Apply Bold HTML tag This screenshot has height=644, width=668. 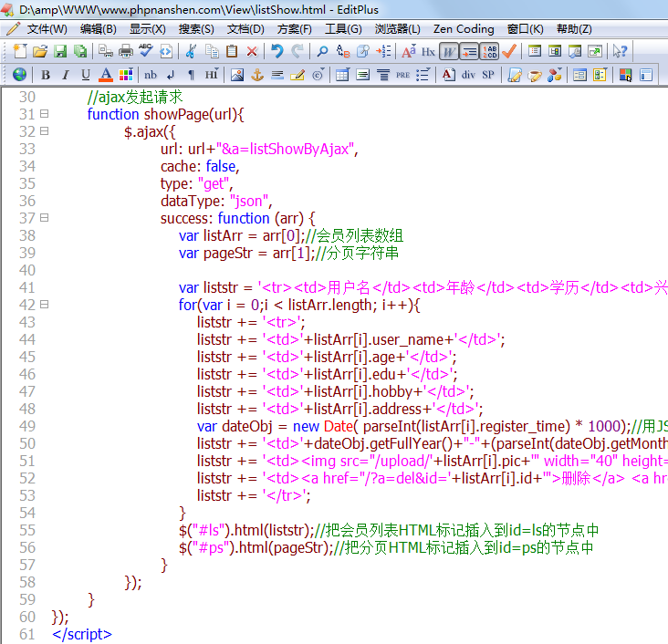[x=46, y=75]
